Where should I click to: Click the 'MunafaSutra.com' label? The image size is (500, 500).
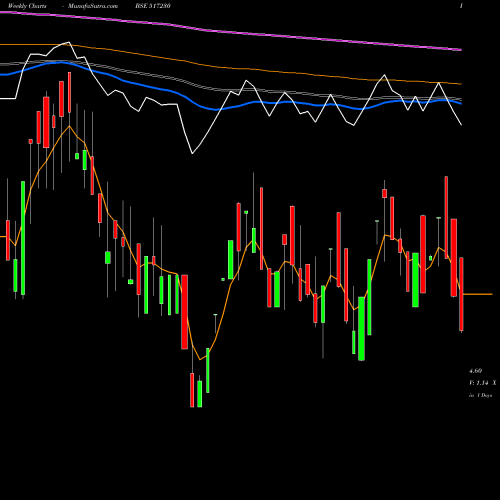click(x=93, y=6)
